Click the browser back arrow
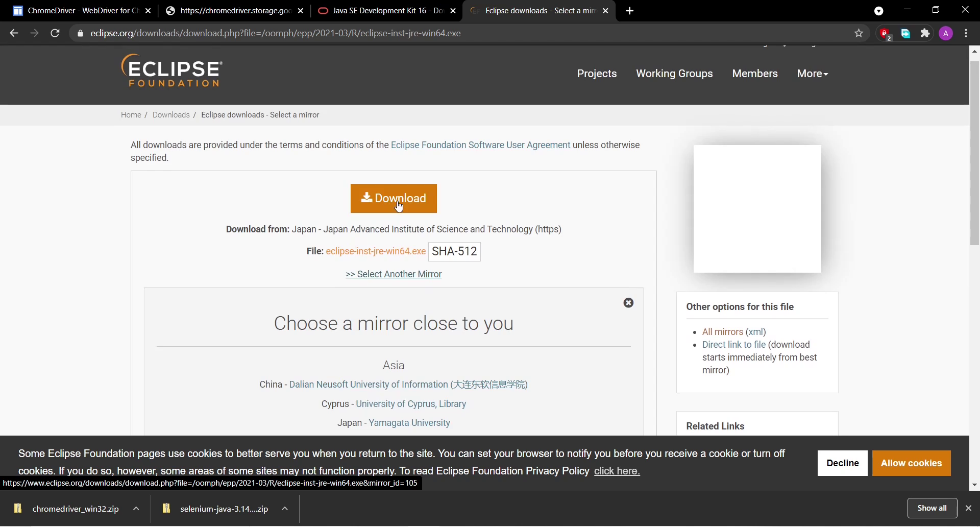980x527 pixels. point(14,33)
